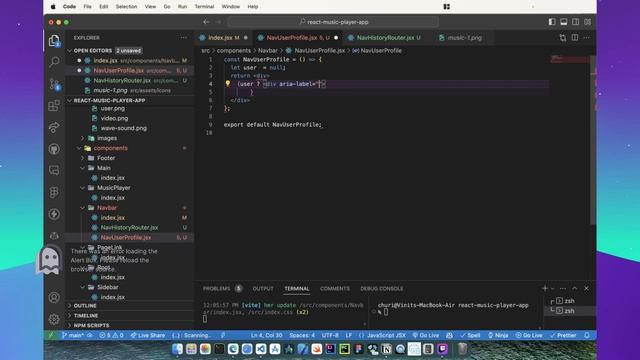Open editor more actions ellipsis

point(587,38)
